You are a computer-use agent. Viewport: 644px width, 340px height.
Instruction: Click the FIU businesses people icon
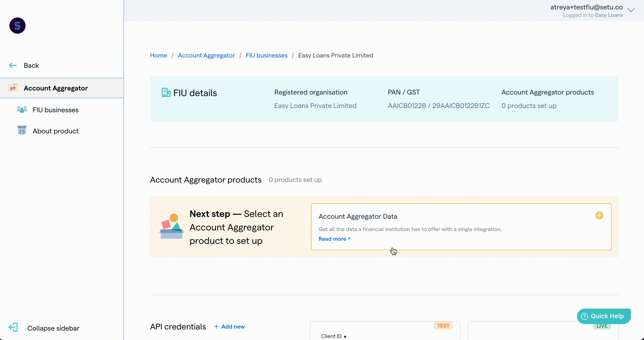click(x=22, y=110)
